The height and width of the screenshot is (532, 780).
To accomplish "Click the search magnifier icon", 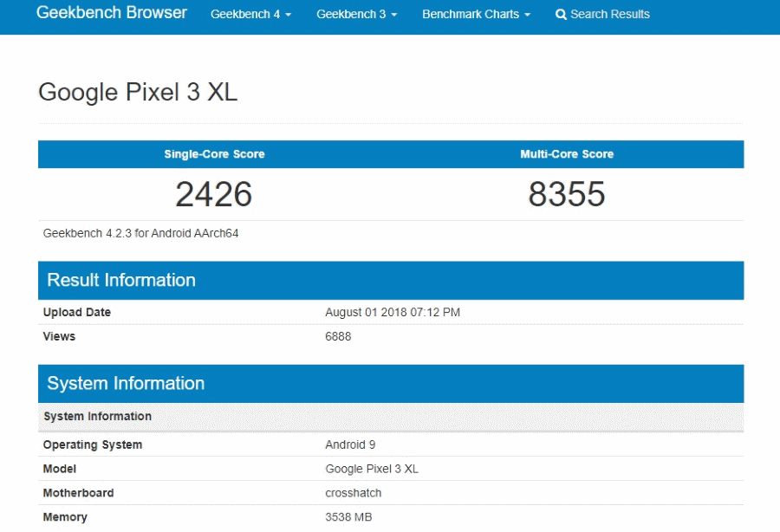I will pos(561,15).
